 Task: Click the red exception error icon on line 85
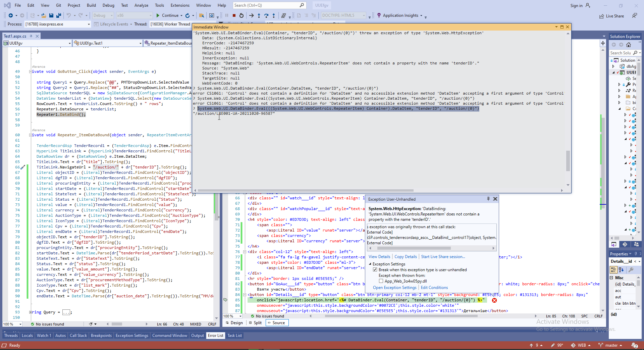coord(494,300)
